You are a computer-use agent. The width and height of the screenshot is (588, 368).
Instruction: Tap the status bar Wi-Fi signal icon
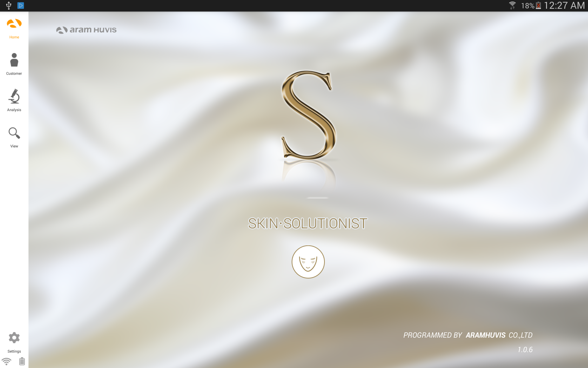pyautogui.click(x=512, y=5)
